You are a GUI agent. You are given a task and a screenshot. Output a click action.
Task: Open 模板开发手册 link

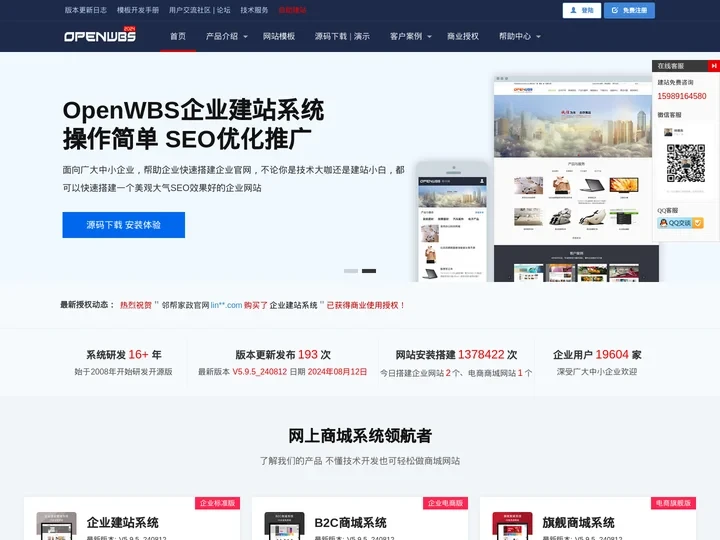point(138,10)
